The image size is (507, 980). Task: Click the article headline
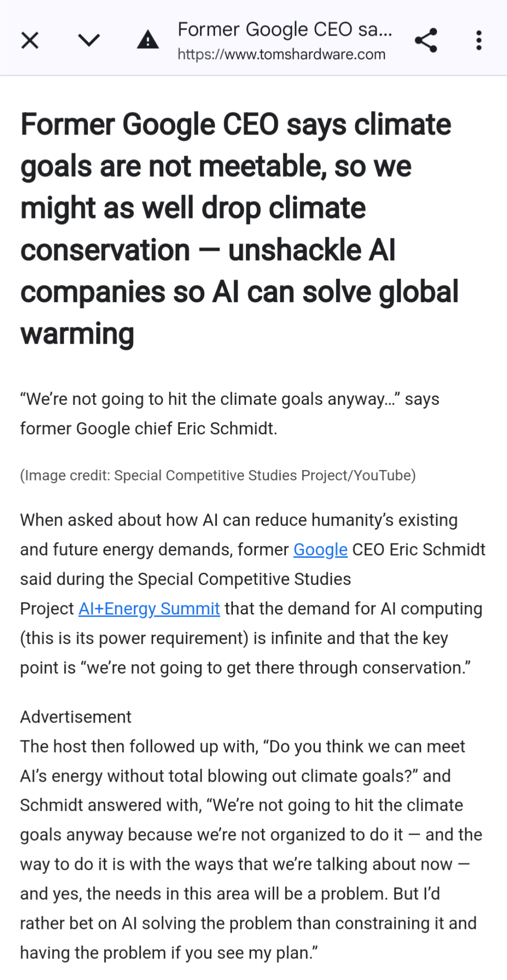tap(239, 229)
